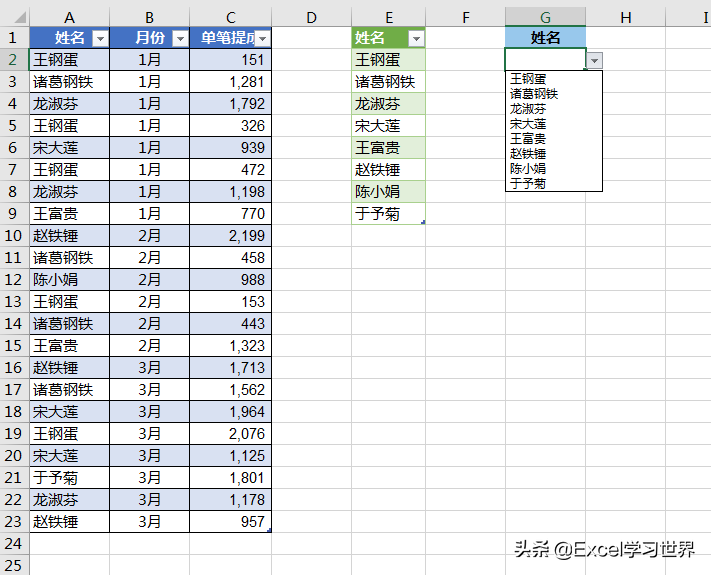Viewport: 711px width, 575px height.
Task: Click the 3月 cell in row 16
Action: pos(149,368)
